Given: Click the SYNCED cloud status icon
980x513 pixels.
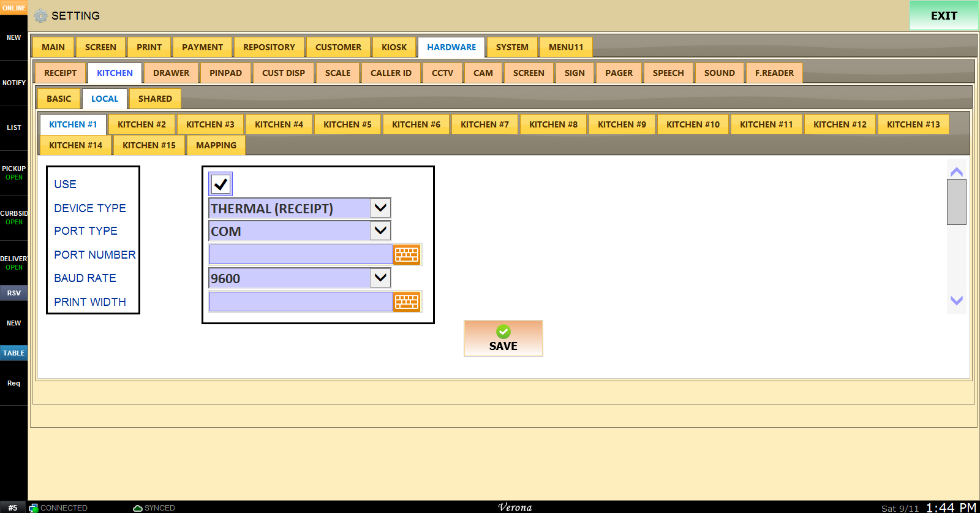Looking at the screenshot, I should 138,508.
